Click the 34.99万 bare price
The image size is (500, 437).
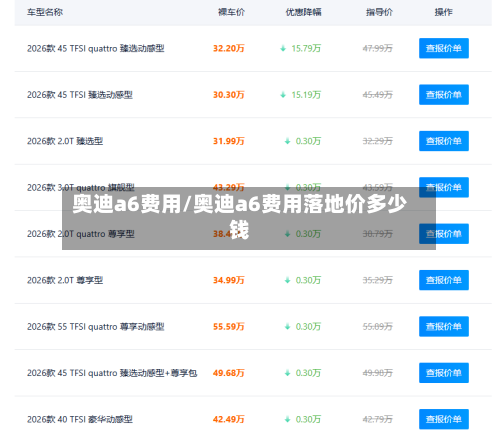click(x=229, y=280)
